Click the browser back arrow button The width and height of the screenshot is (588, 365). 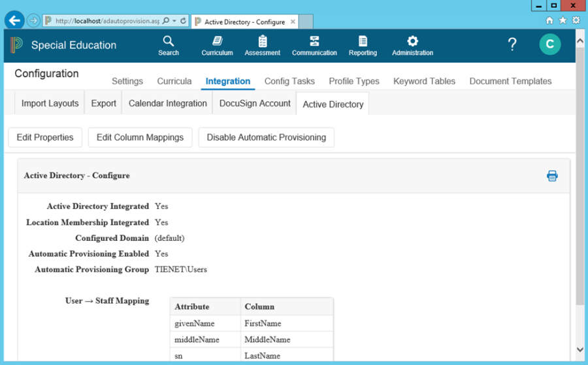pos(14,20)
